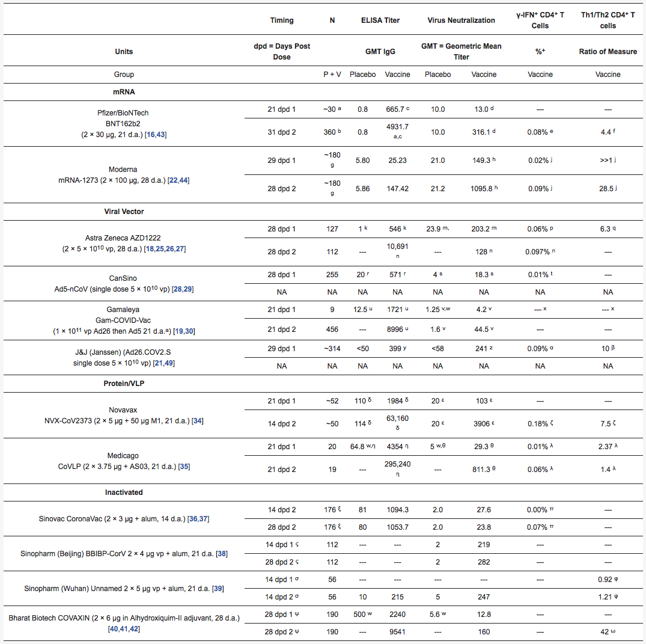646x644 pixels.
Task: Click Novavax neutralization value 3906
Action: [481, 424]
